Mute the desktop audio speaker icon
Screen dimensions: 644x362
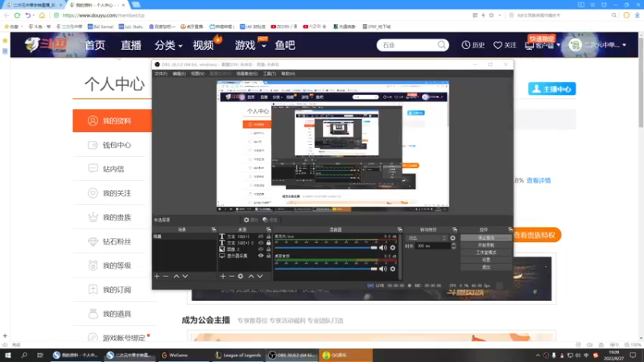(383, 269)
